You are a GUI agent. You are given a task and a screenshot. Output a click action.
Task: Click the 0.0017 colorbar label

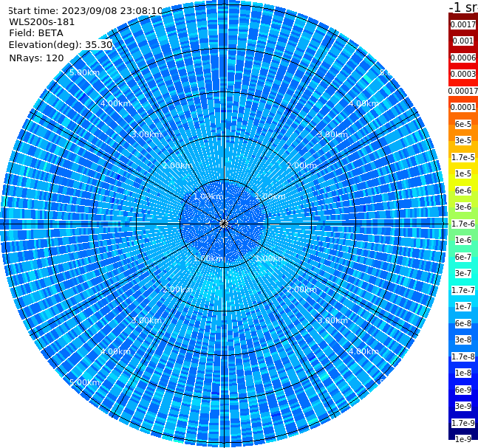coord(463,24)
